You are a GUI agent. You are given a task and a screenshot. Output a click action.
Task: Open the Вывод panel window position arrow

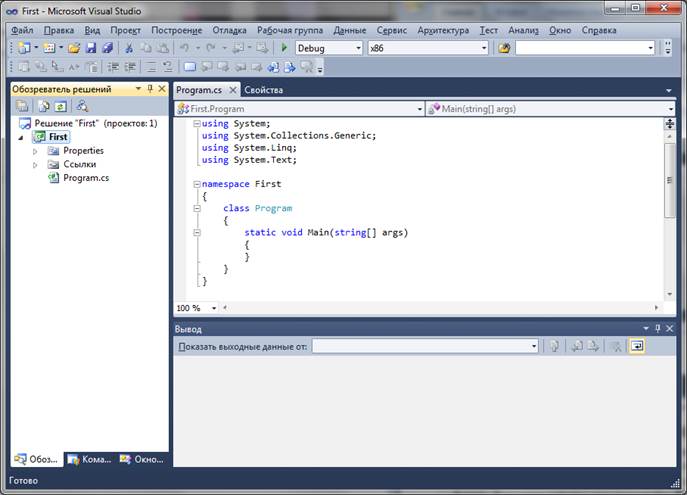pos(646,328)
